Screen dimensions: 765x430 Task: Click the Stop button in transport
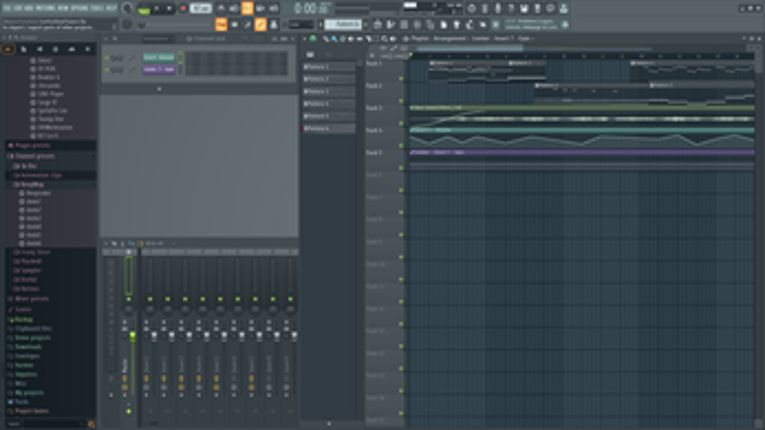click(170, 9)
